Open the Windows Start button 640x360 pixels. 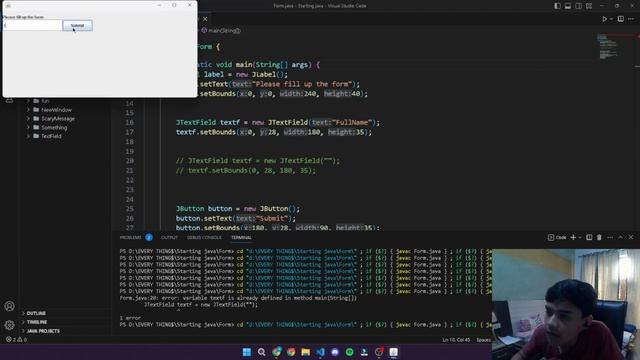[247, 352]
